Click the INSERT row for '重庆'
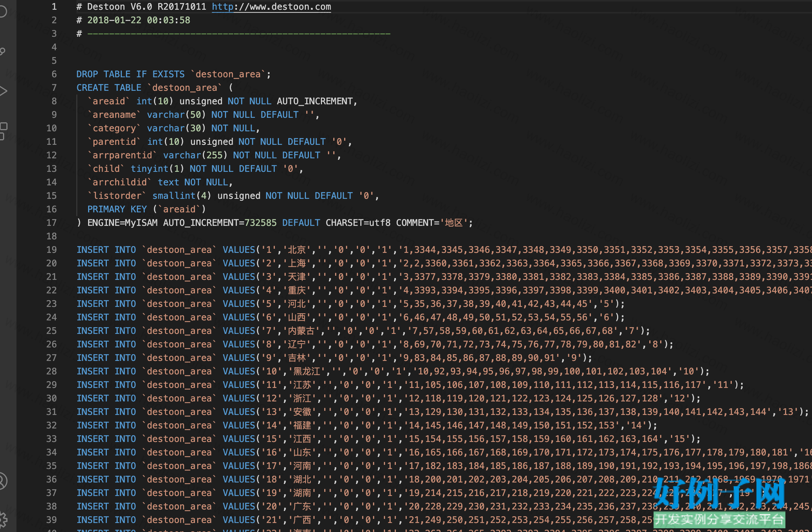Viewport: 812px width, 532px height. 444,290
